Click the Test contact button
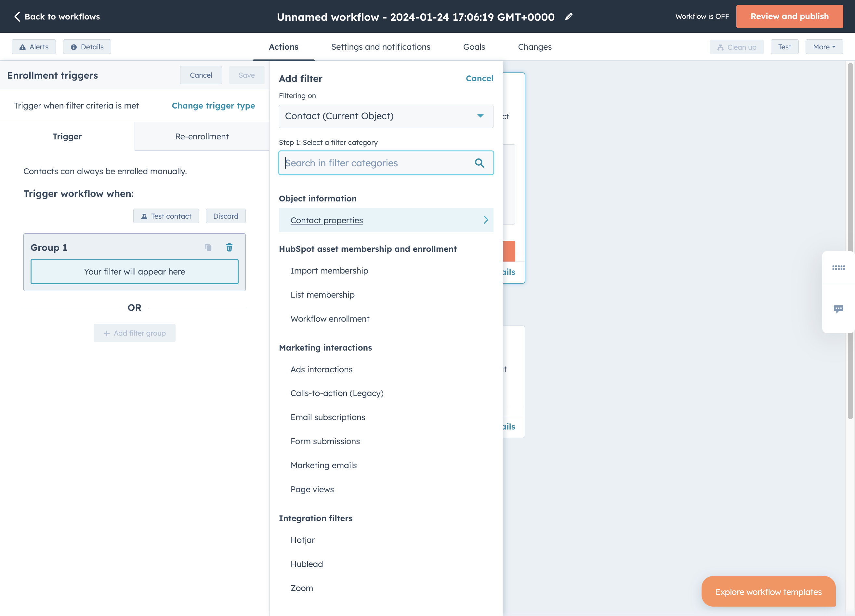The width and height of the screenshot is (855, 616). 166,216
